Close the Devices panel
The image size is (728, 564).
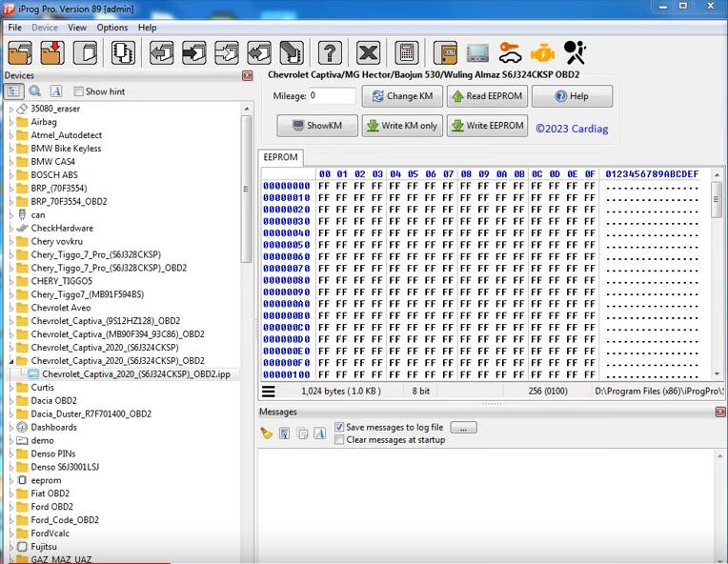click(x=248, y=75)
